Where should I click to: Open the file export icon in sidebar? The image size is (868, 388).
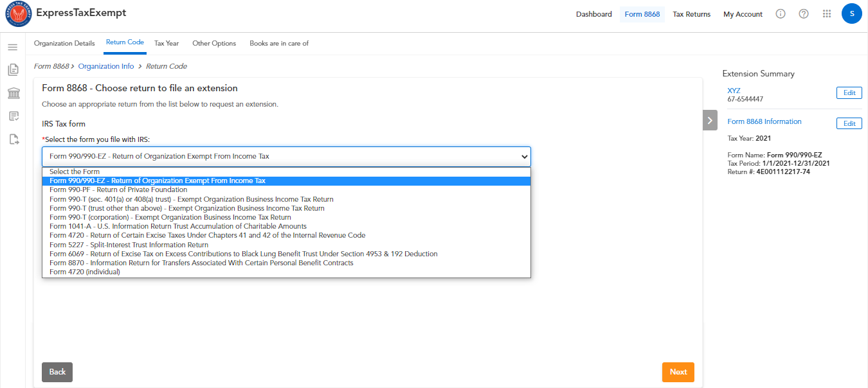coord(13,139)
